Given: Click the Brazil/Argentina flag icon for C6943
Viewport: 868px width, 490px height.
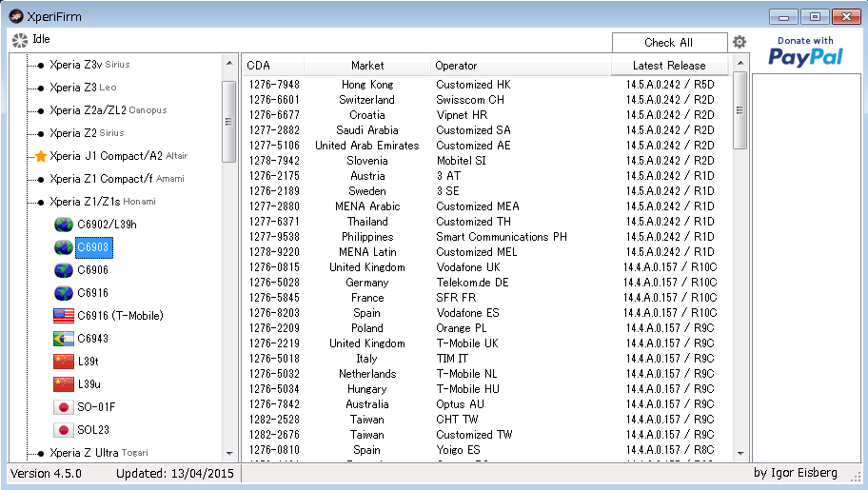Looking at the screenshot, I should 64,339.
